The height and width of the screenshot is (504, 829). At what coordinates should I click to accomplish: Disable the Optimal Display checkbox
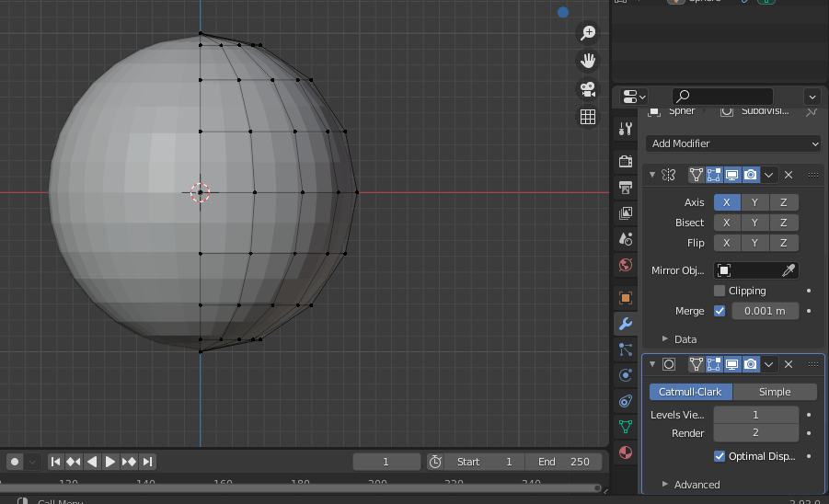(720, 456)
